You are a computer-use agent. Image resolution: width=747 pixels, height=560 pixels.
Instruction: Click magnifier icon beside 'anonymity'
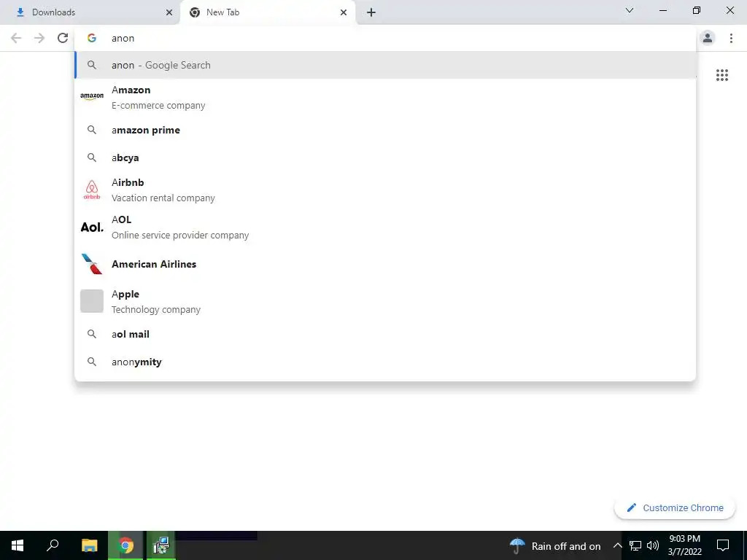click(x=92, y=362)
